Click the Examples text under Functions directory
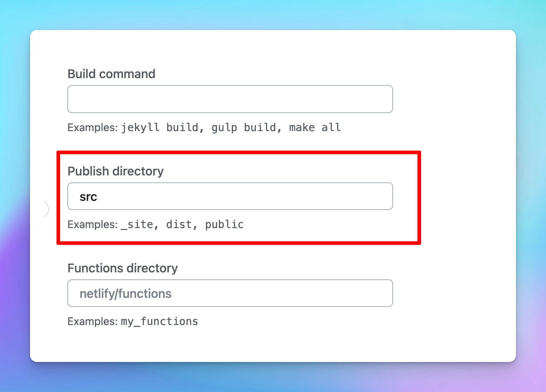 92,322
